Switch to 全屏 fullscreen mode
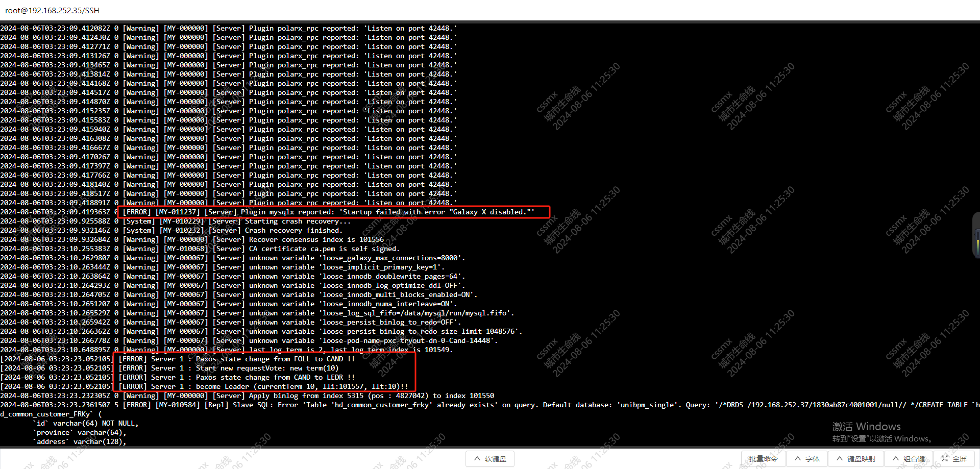 click(954, 459)
